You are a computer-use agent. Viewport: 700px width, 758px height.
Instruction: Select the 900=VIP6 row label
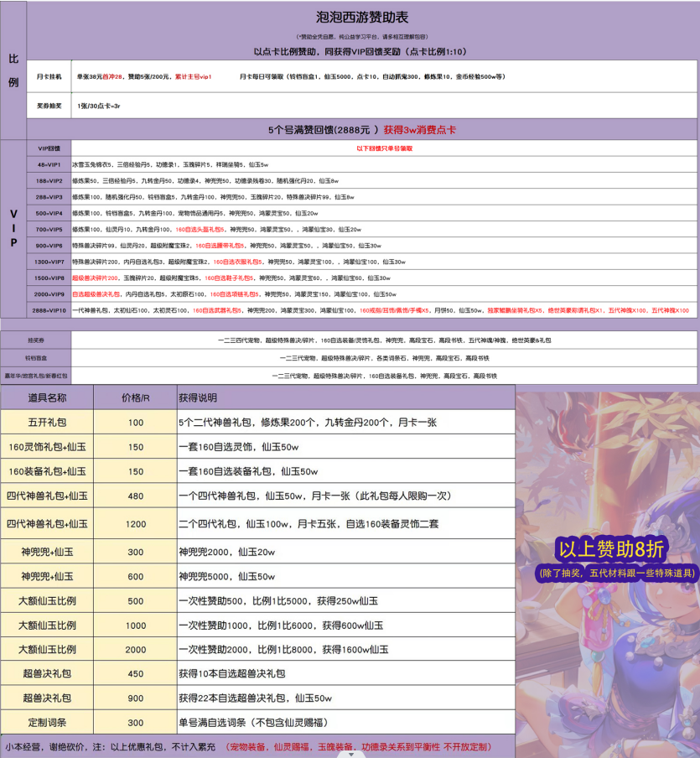(49, 246)
